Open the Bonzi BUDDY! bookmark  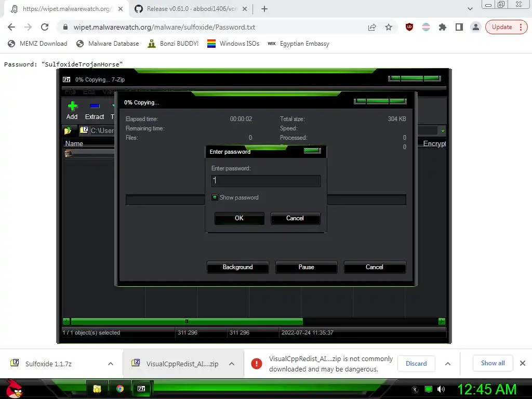(x=173, y=44)
